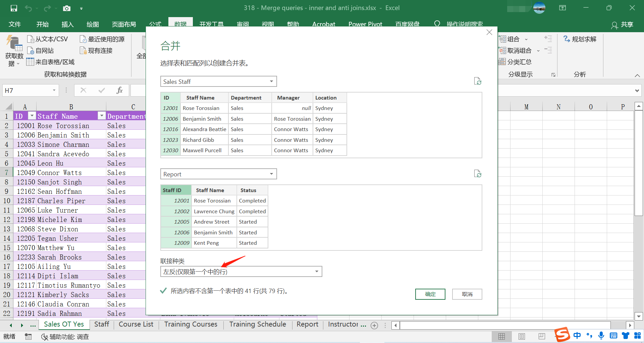Enable voice input on Sogou toolbar

(x=601, y=335)
